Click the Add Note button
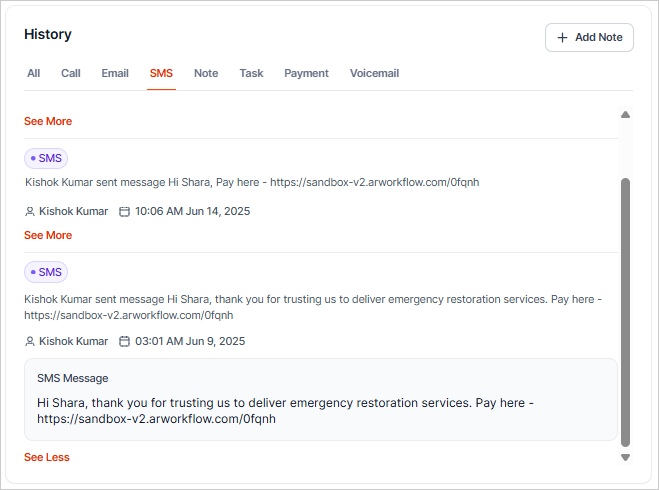The image size is (659, 490). (589, 37)
